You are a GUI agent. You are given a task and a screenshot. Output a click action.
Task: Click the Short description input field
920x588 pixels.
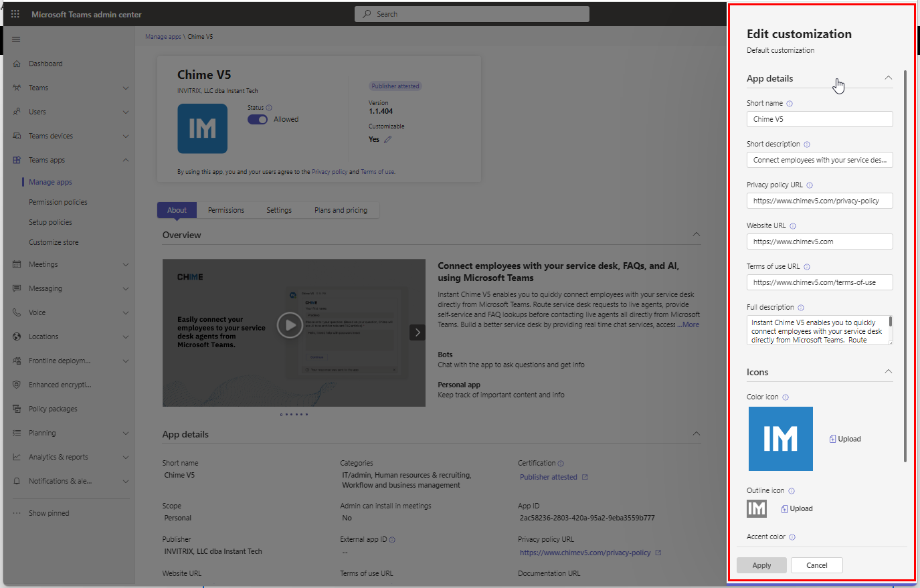[820, 160]
